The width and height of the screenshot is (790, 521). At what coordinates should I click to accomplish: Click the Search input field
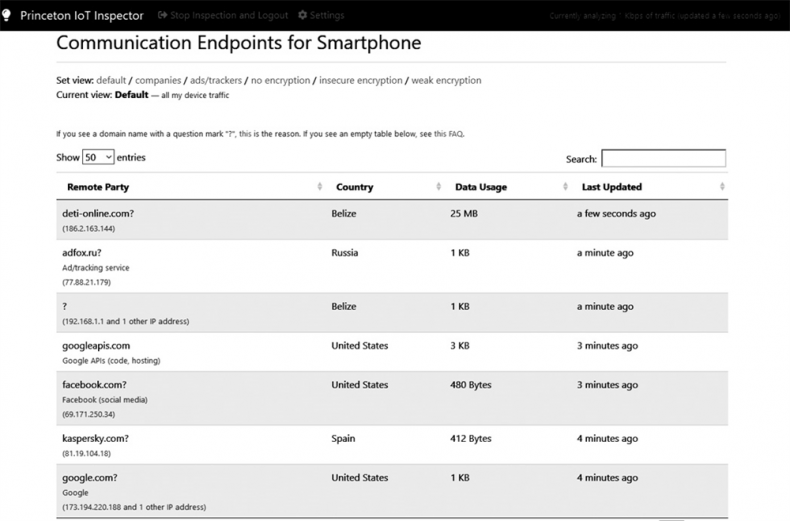pos(663,159)
